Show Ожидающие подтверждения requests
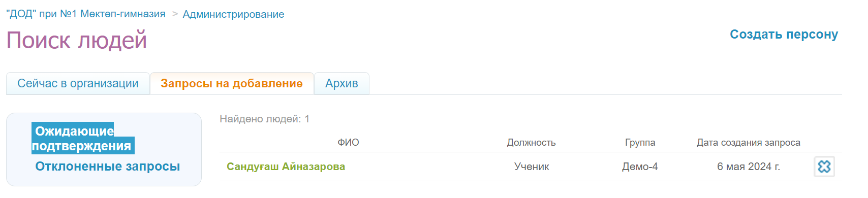The image size is (868, 198). [x=83, y=138]
